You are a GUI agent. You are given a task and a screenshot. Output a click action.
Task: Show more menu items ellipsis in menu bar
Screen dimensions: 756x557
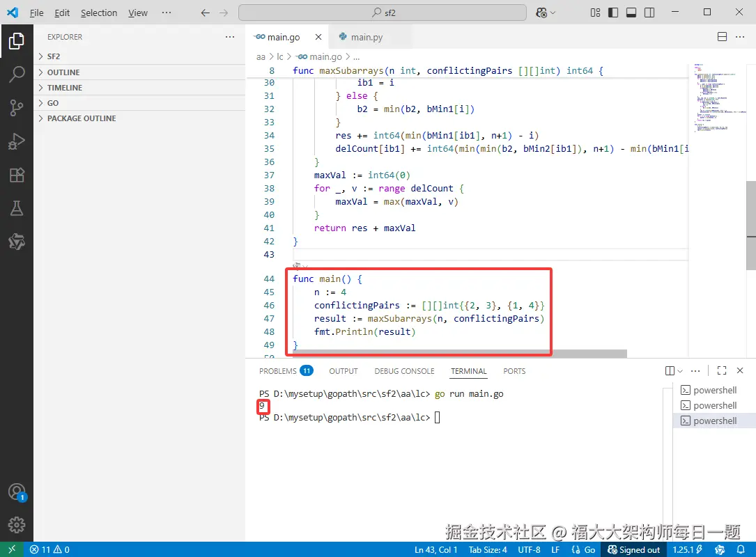click(x=167, y=13)
